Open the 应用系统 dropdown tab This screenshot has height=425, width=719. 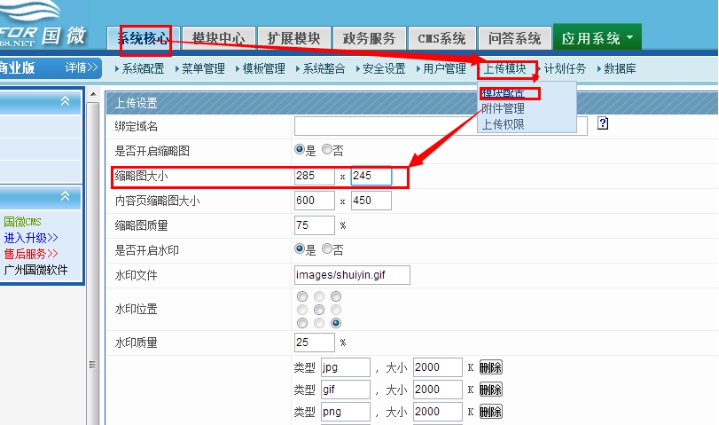point(597,38)
